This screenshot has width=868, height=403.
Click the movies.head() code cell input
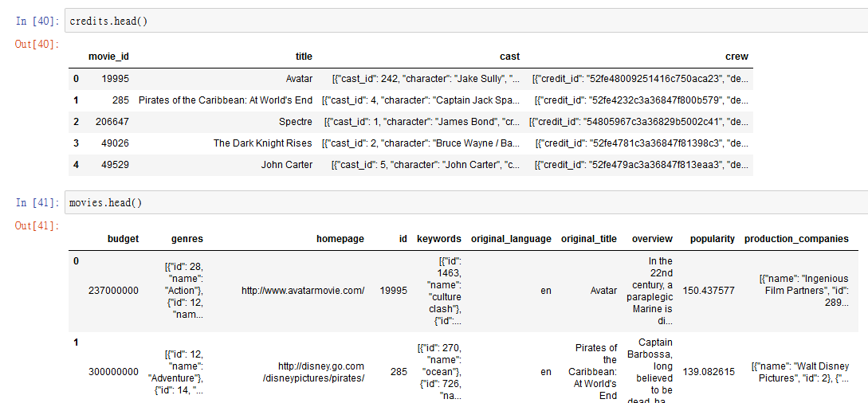pyautogui.click(x=466, y=203)
